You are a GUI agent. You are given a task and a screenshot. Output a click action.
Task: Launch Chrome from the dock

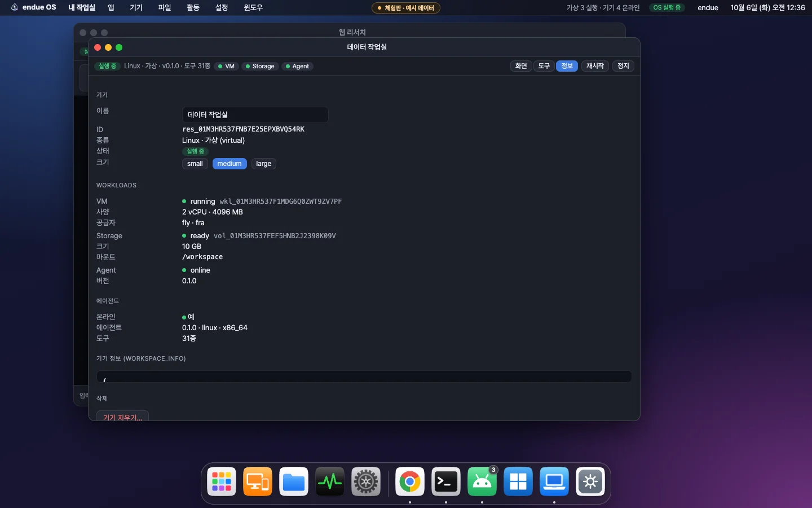pos(410,481)
